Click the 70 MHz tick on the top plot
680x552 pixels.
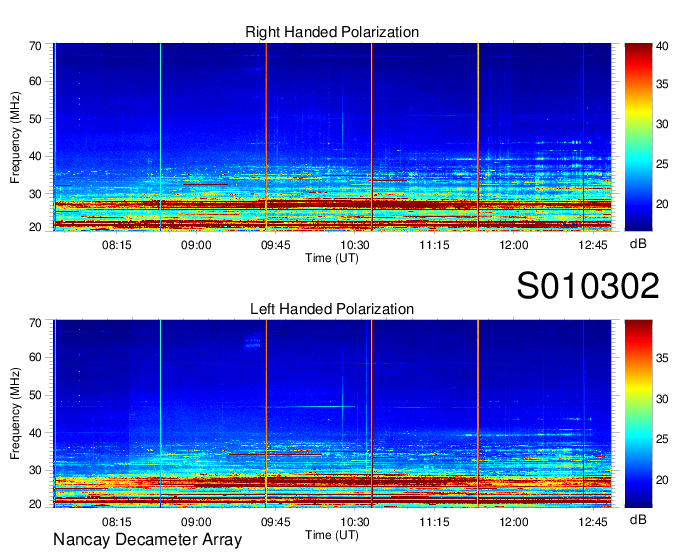[35, 46]
